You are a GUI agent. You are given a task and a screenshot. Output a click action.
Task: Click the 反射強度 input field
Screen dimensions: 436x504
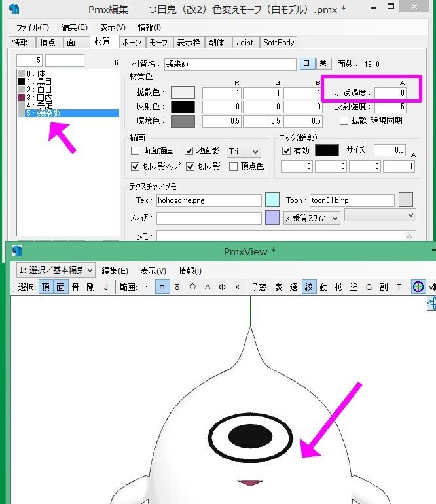click(x=390, y=107)
